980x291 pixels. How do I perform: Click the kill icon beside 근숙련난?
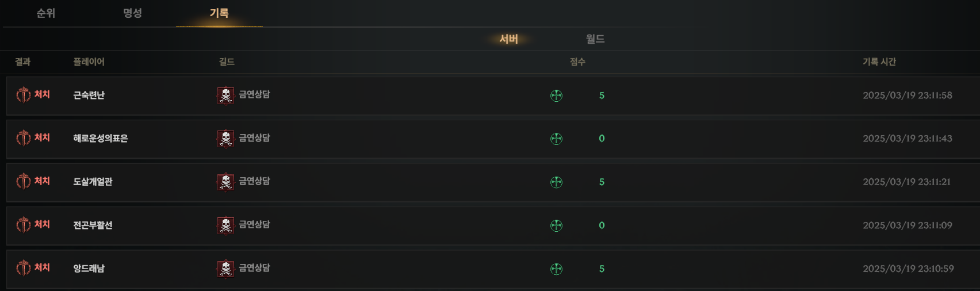[24, 95]
